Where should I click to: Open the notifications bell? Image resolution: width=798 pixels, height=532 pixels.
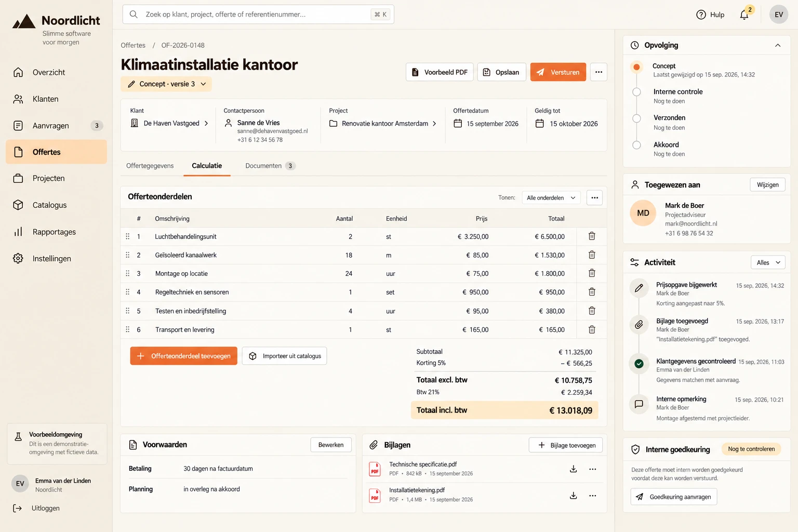point(744,15)
